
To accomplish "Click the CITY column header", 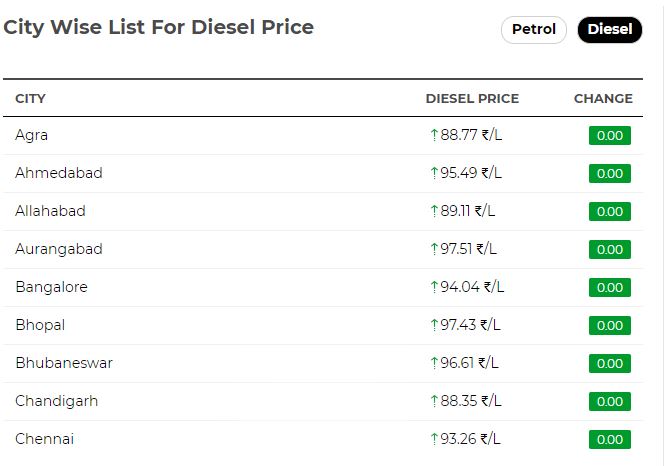I will (30, 98).
